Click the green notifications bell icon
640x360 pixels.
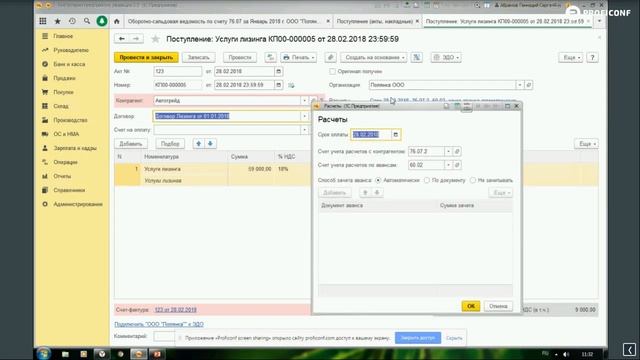tap(102, 21)
